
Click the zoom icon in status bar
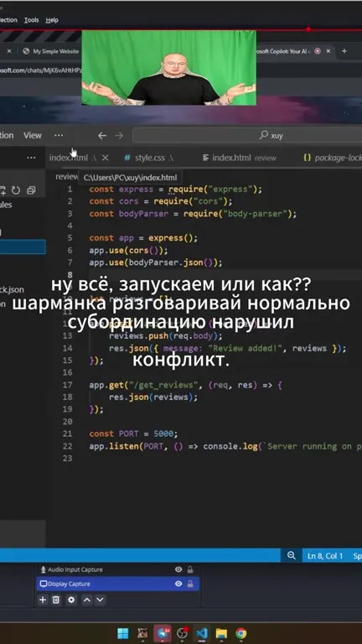(292, 555)
